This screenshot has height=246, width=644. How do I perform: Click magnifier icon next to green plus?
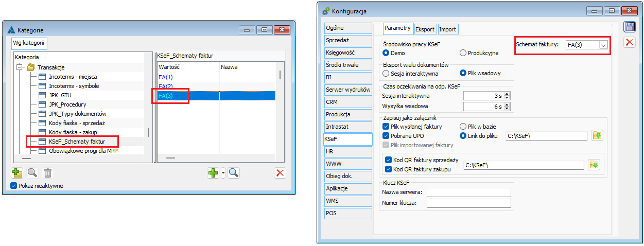click(233, 173)
